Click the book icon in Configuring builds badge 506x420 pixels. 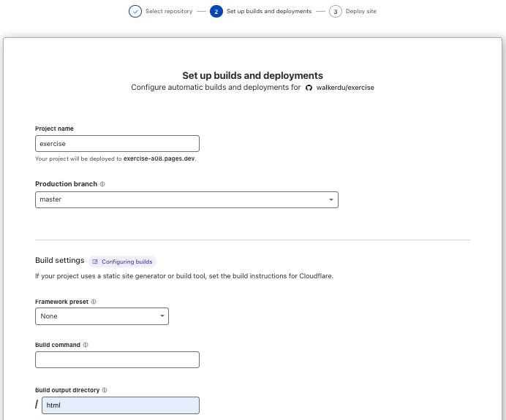[95, 261]
